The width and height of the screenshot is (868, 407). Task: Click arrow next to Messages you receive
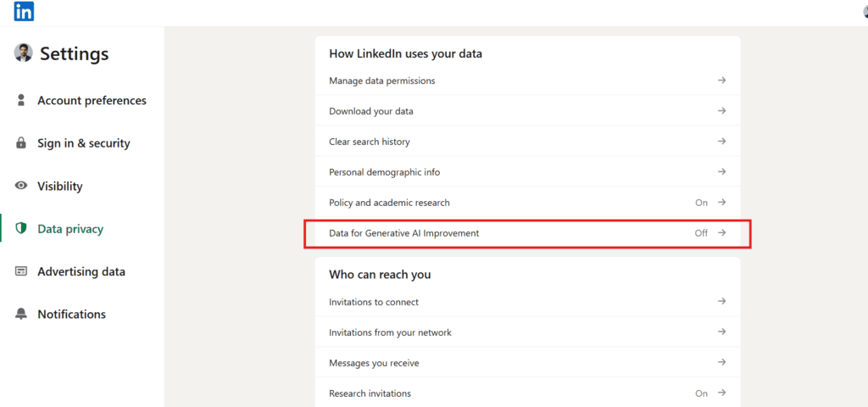[721, 362]
